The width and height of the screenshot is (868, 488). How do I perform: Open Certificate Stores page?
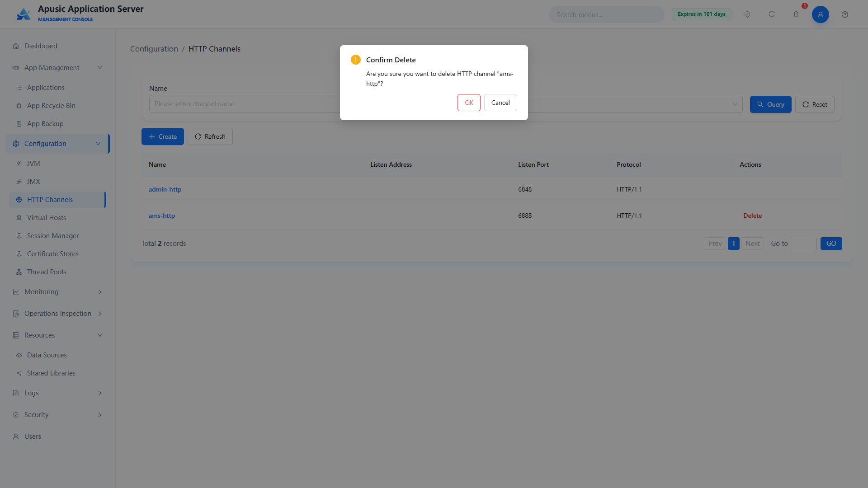pyautogui.click(x=58, y=254)
